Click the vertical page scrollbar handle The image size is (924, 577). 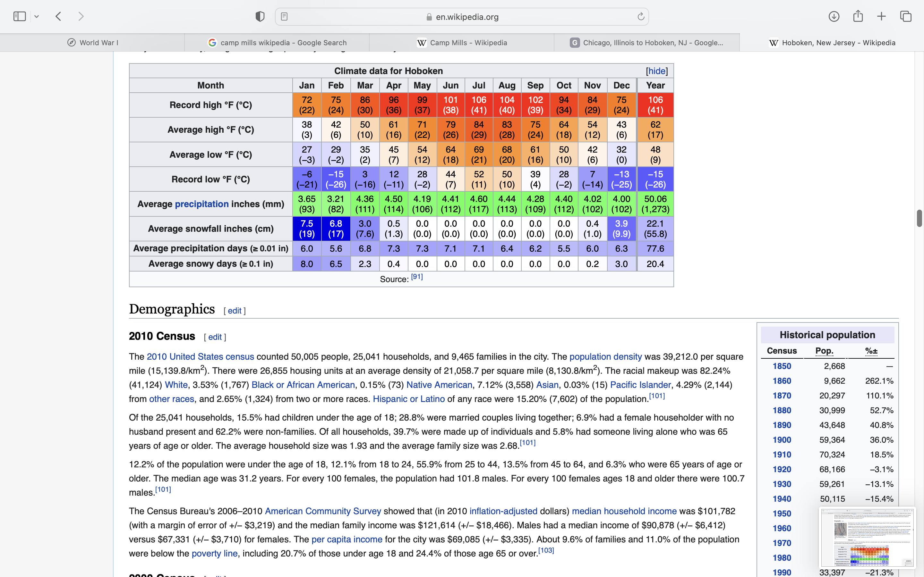pos(919,218)
